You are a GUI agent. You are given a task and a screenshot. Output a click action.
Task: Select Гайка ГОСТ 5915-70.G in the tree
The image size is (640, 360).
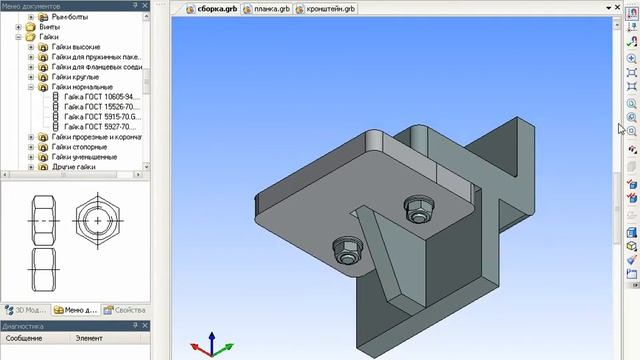(102, 117)
